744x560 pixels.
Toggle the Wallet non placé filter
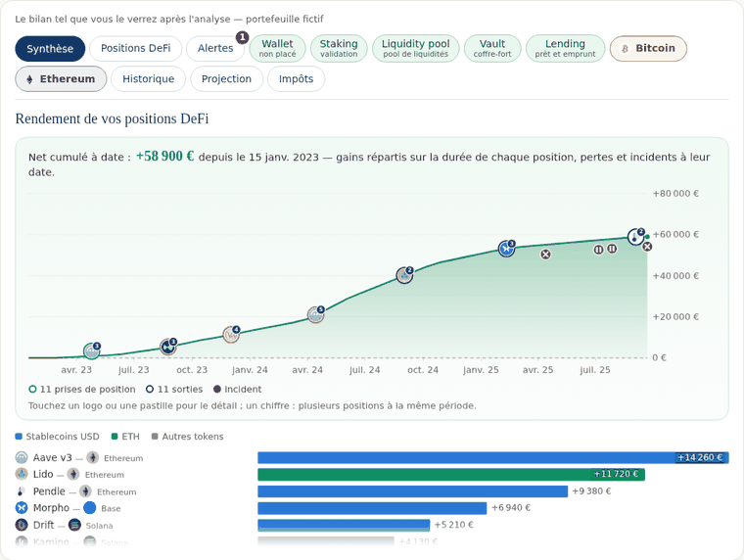[x=277, y=48]
